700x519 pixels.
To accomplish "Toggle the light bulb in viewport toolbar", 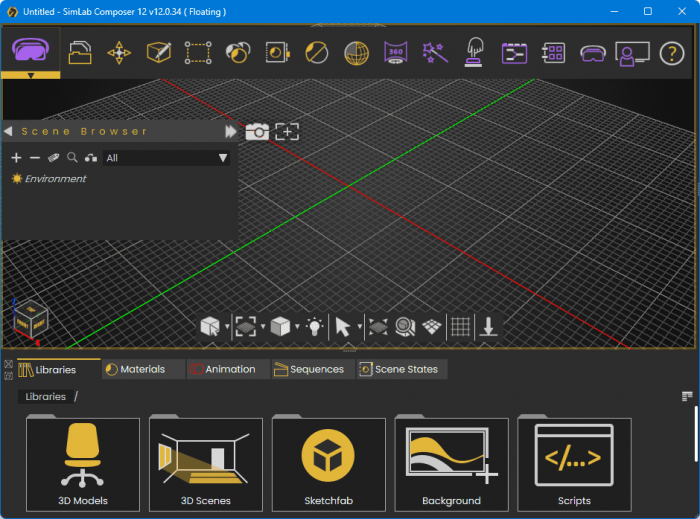I will point(315,326).
